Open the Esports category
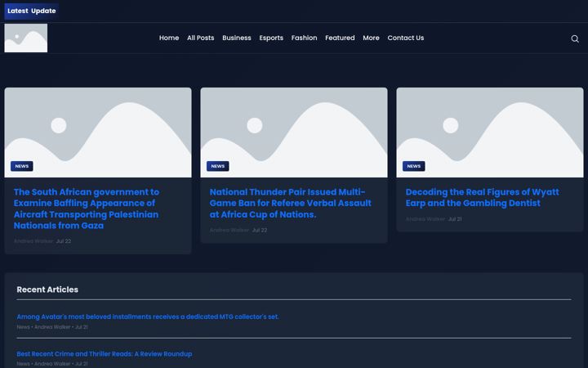 tap(271, 38)
